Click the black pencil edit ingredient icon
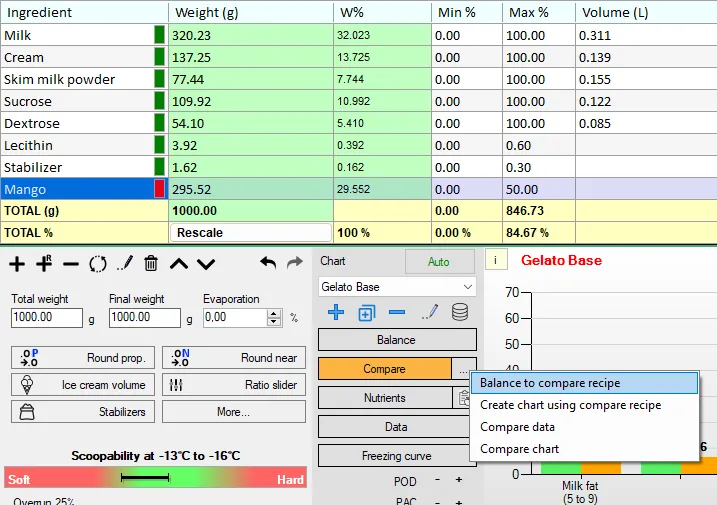The height and width of the screenshot is (505, 717). click(125, 263)
